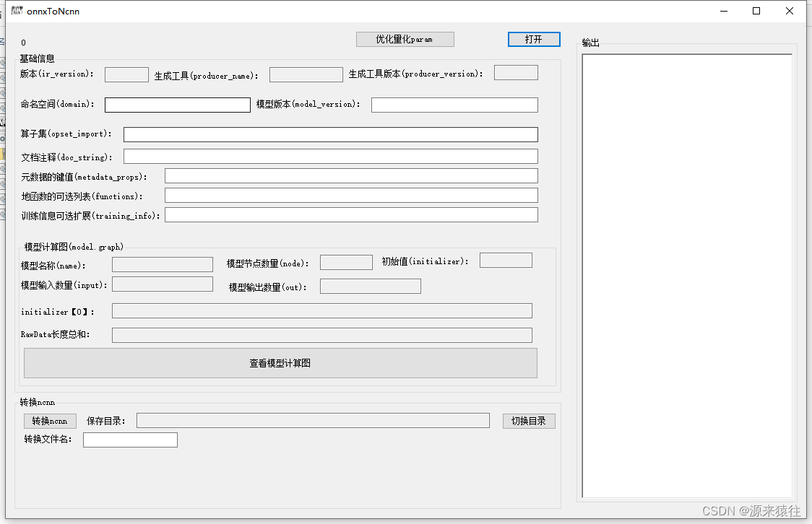The height and width of the screenshot is (524, 812).
Task: Click the 转换文件名 input box
Action: 131,440
